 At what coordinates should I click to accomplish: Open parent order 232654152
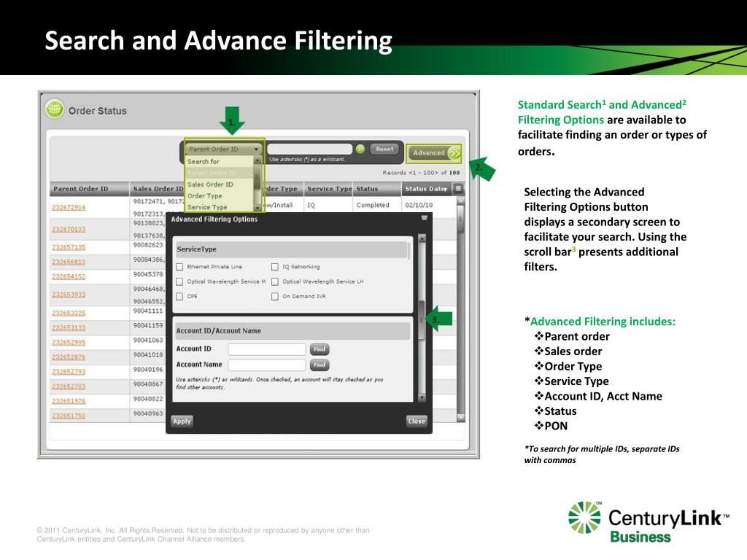click(x=69, y=276)
